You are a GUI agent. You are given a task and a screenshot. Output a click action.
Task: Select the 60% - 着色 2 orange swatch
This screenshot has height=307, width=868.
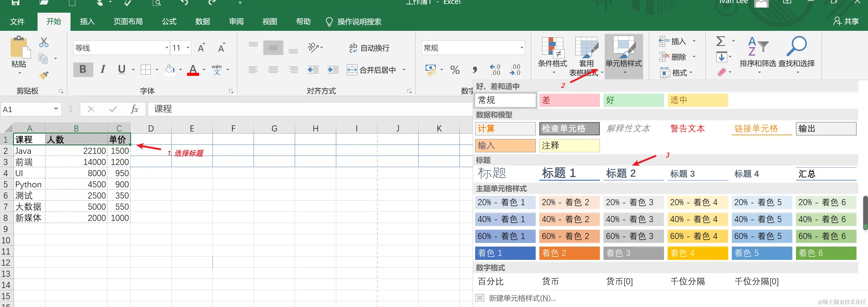[570, 236]
